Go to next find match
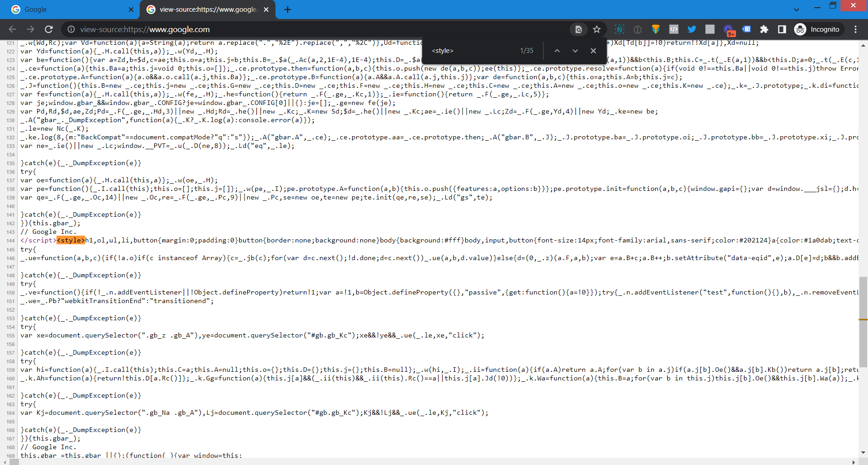This screenshot has width=868, height=465. [x=575, y=51]
